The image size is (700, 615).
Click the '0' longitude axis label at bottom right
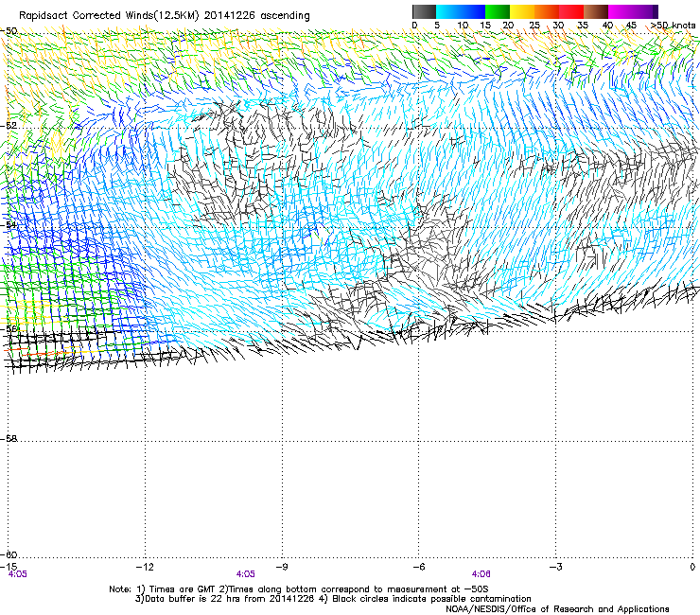coord(692,567)
